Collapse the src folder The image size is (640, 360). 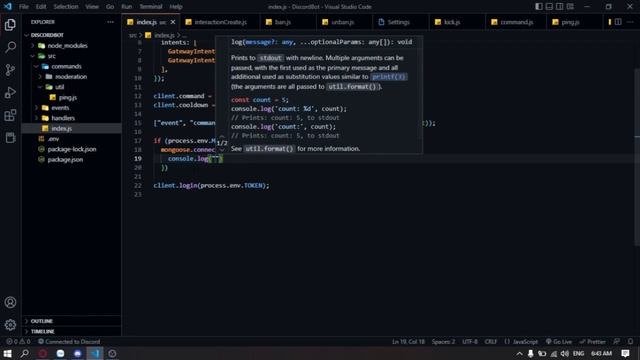point(71,56)
